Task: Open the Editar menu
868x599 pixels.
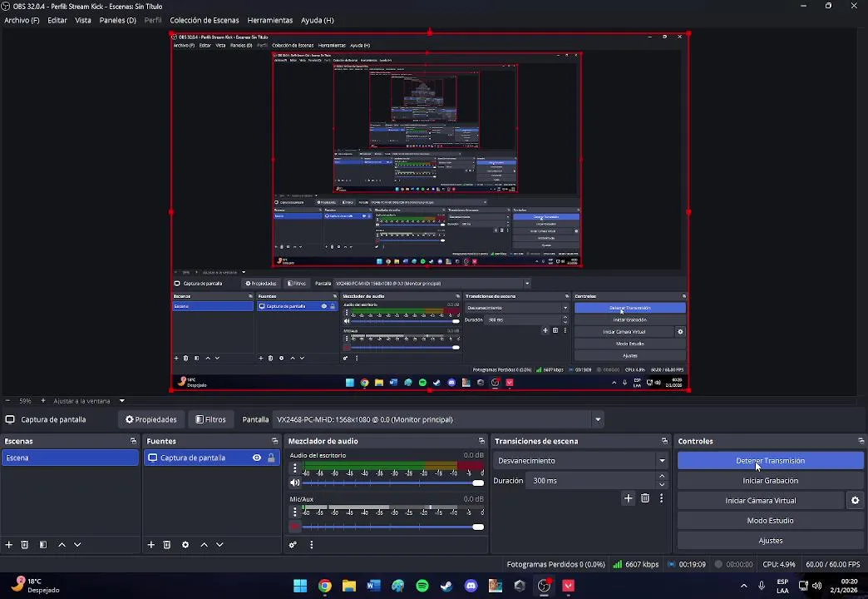Action: click(x=57, y=20)
